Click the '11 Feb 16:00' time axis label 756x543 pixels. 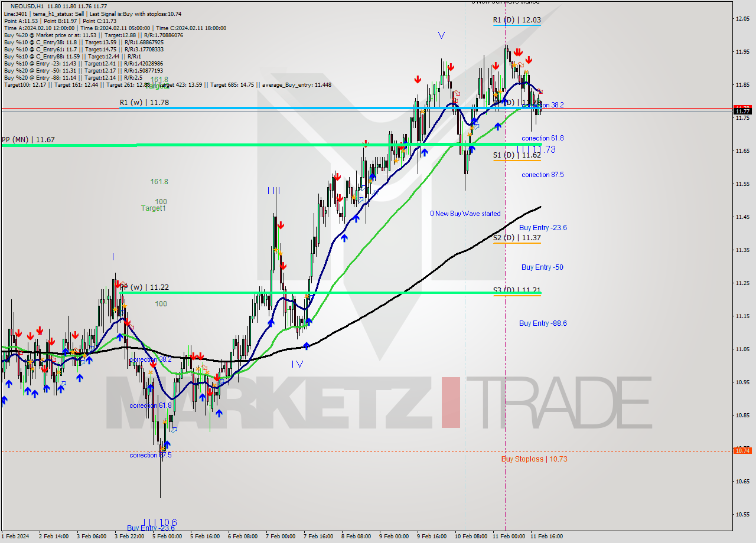point(546,537)
